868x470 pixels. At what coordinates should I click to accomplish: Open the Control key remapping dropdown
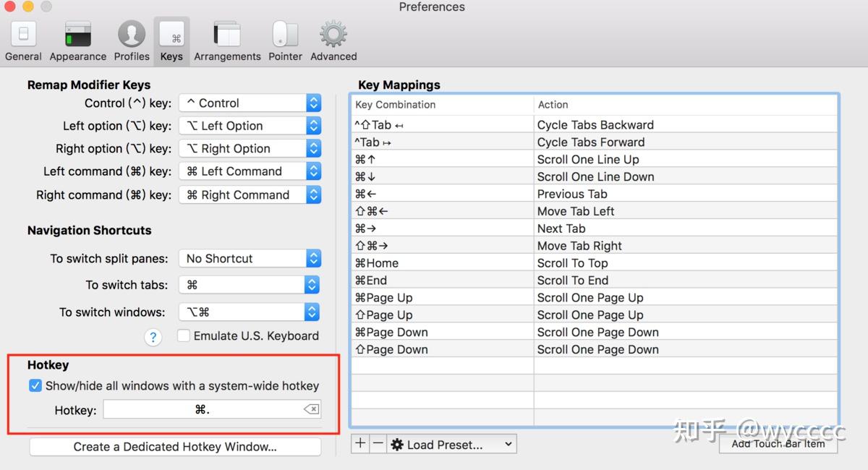(250, 103)
